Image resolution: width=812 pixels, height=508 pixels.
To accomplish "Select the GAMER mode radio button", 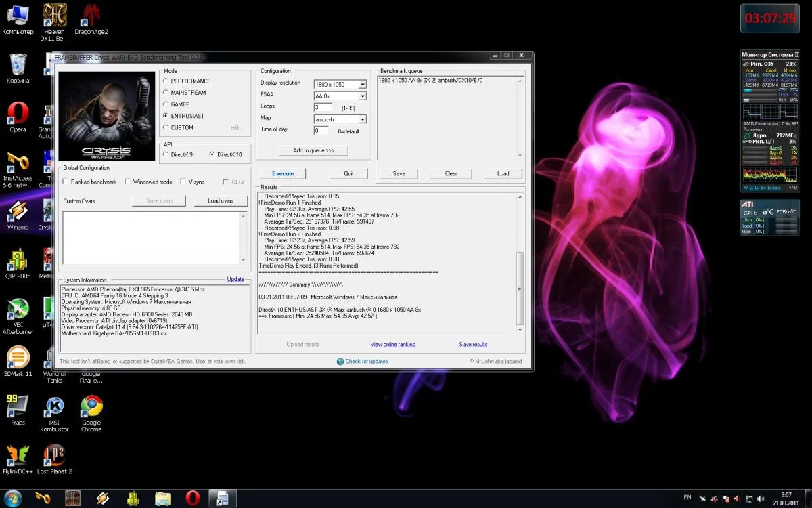I will click(x=166, y=104).
